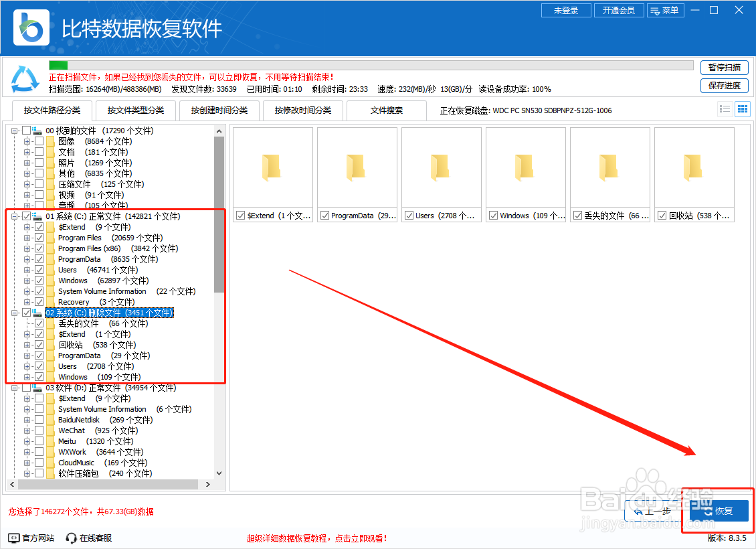The width and height of the screenshot is (756, 549).
Task: Open the 文件搜索 tab
Action: [387, 110]
